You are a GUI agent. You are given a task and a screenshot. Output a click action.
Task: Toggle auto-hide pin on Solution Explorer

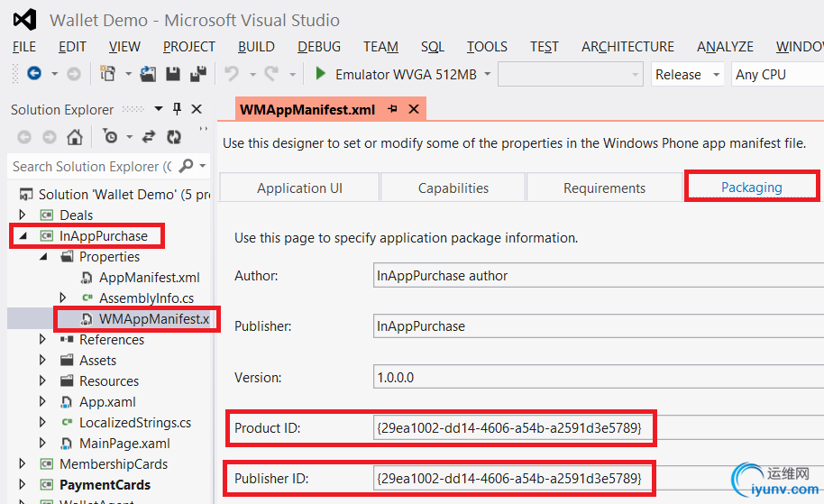point(177,109)
